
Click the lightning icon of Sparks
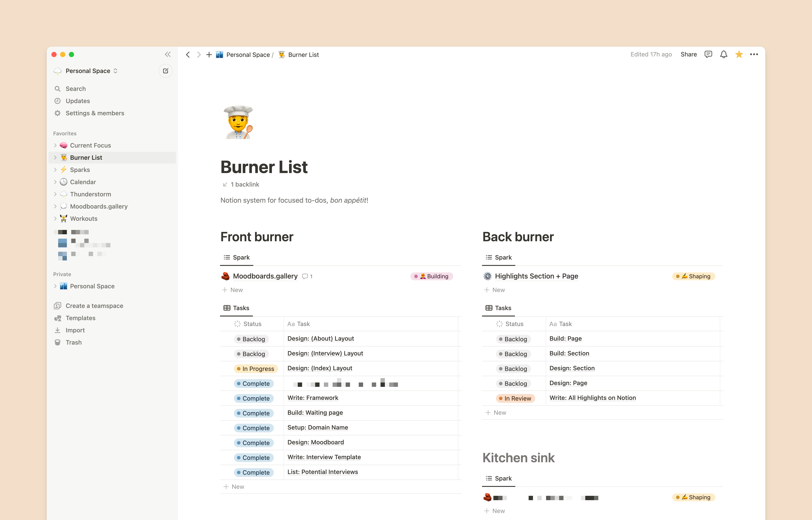tap(63, 170)
